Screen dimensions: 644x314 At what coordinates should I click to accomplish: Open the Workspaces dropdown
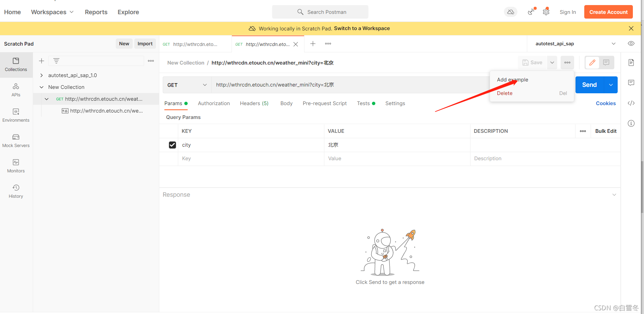pos(52,12)
